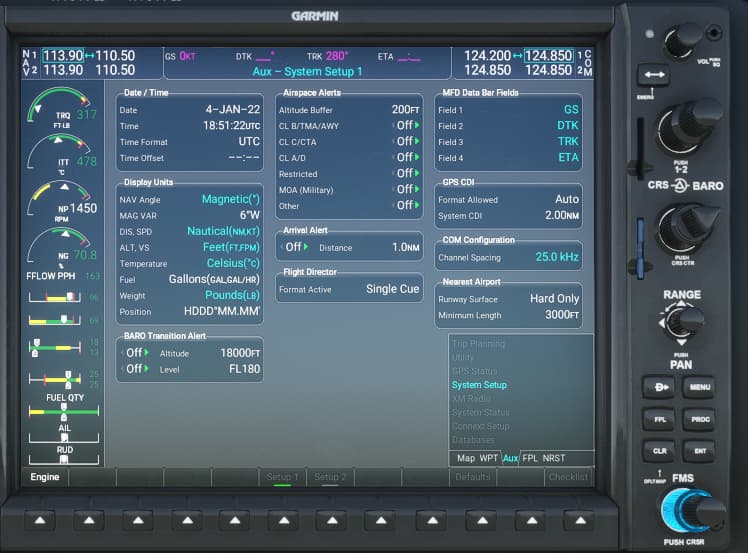The width and height of the screenshot is (748, 553).
Task: Toggle the CL A/D airspace alert
Action: coord(407,157)
